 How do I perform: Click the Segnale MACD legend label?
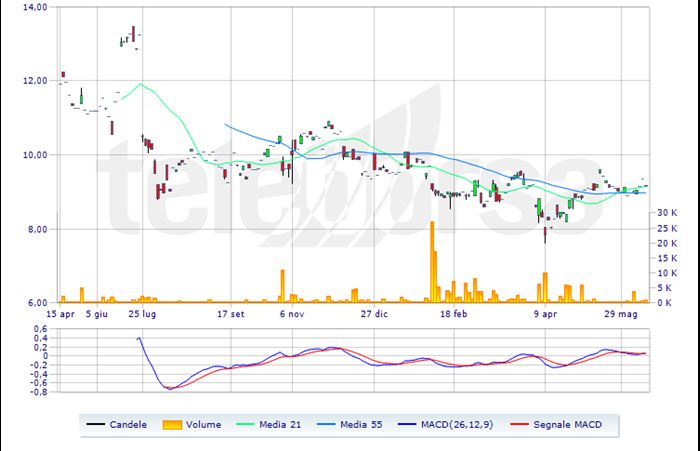coord(567,425)
